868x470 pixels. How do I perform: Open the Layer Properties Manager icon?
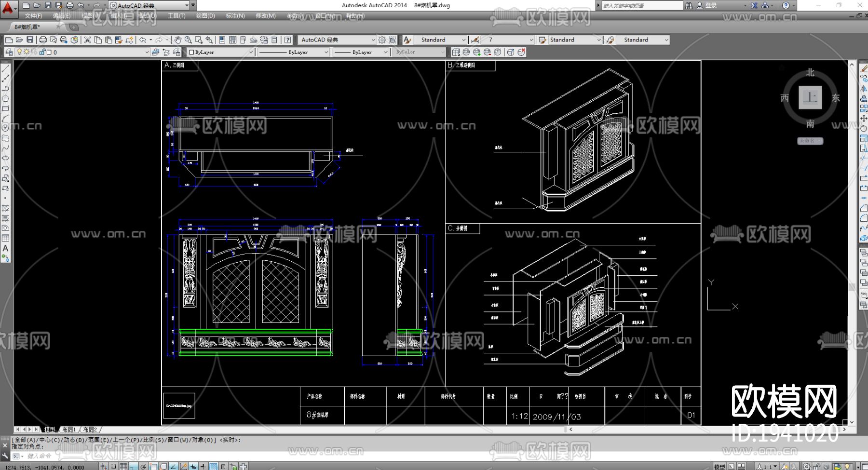(9, 52)
